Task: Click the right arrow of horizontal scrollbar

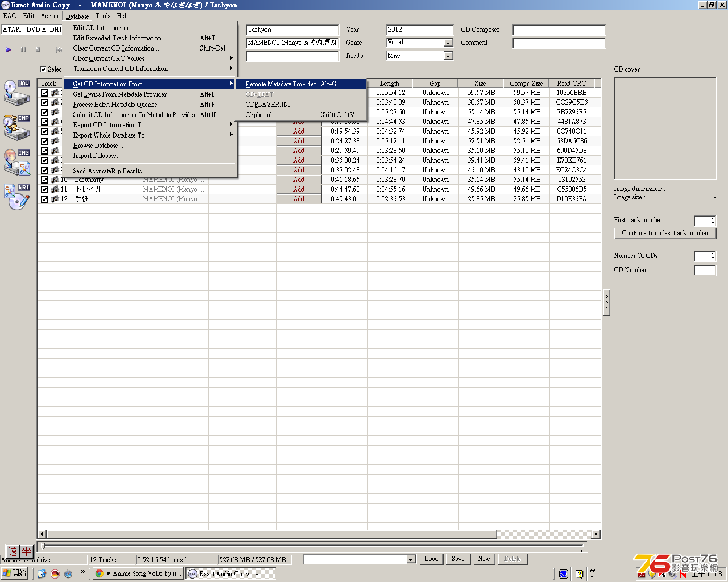Action: tap(596, 534)
